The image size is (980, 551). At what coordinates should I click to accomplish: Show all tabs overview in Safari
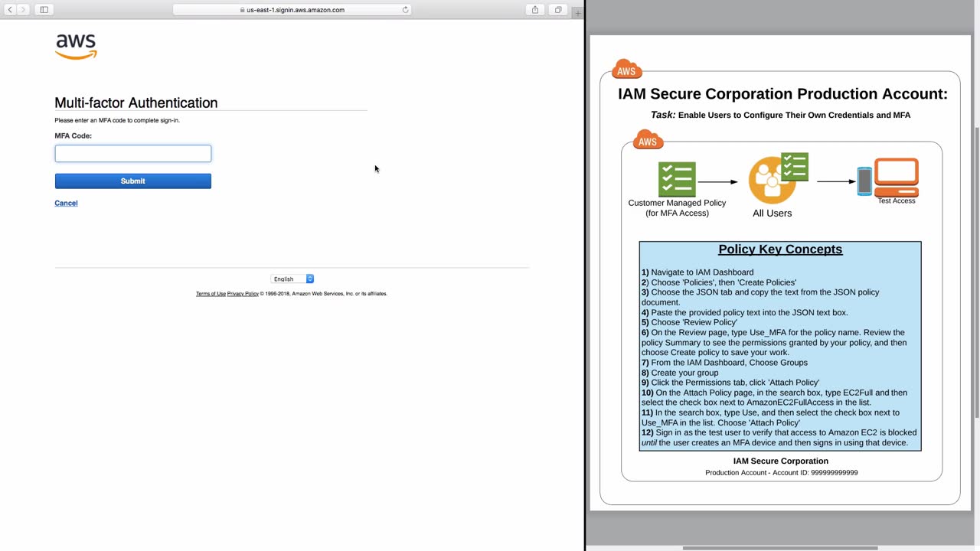(558, 10)
